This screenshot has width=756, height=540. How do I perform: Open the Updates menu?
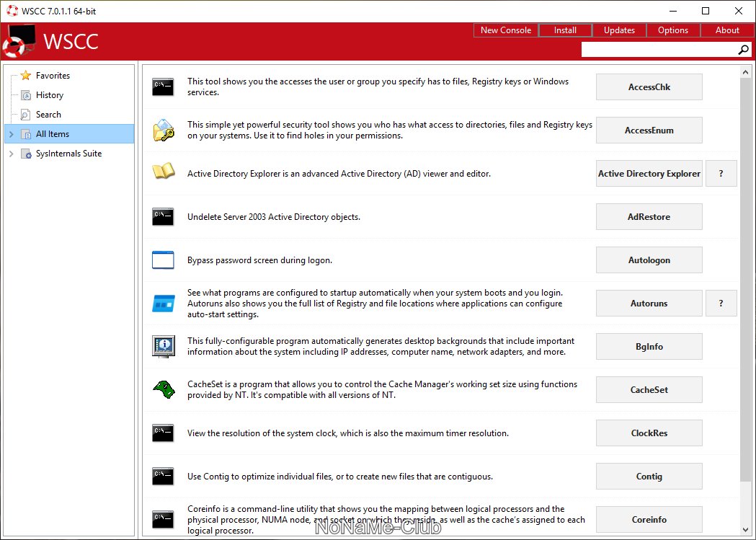tap(619, 30)
